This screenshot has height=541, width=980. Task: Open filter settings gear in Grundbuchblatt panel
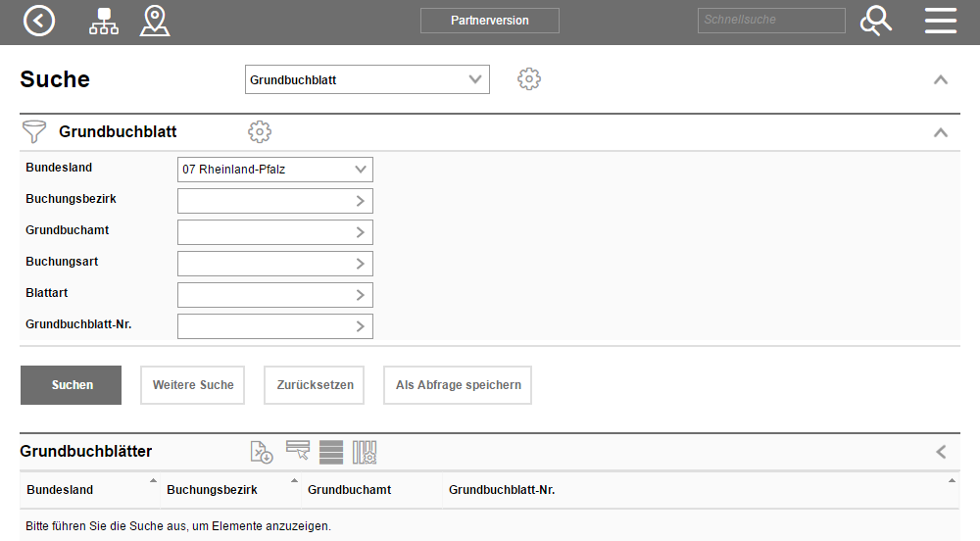click(x=259, y=131)
